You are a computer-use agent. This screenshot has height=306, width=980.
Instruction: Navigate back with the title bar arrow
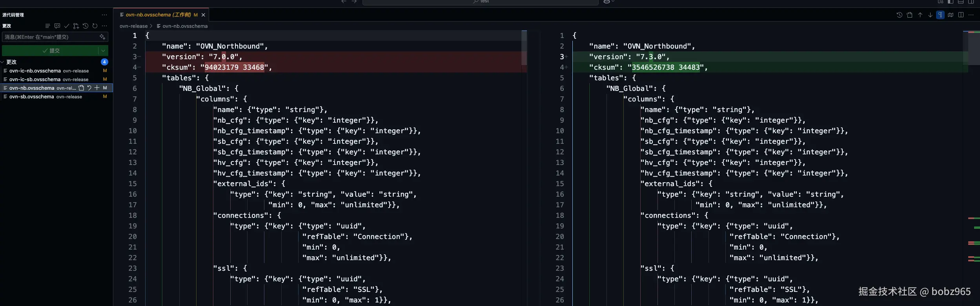tap(344, 2)
